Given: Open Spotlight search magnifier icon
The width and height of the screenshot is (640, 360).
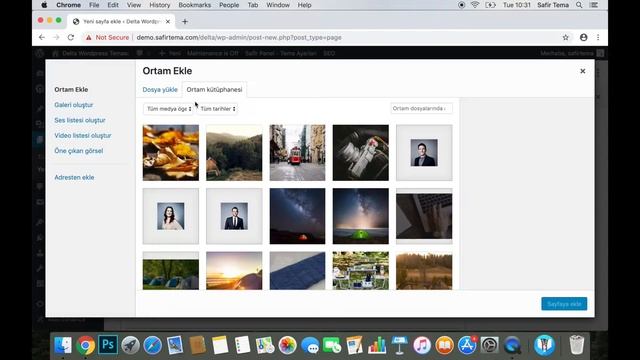Looking at the screenshot, I should (x=579, y=5).
